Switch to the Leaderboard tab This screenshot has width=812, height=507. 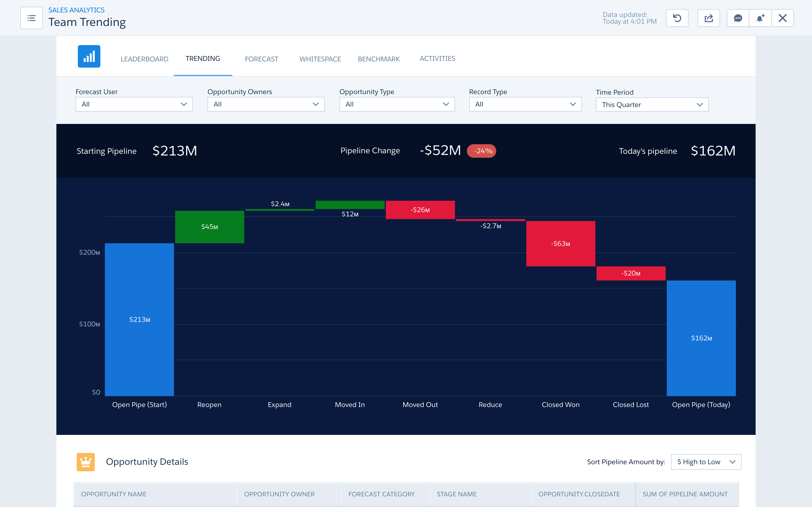tap(144, 59)
